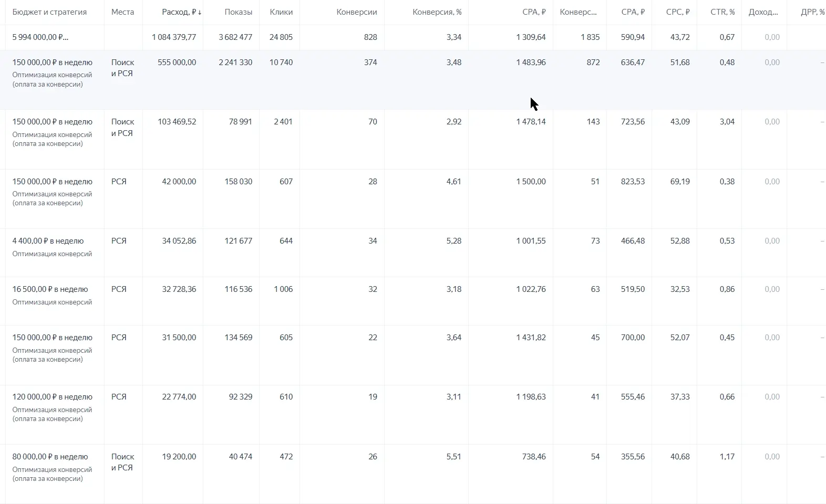826x504 pixels.
Task: Open the 4 400,00 ₽ weekly budget strategy
Action: pos(48,241)
